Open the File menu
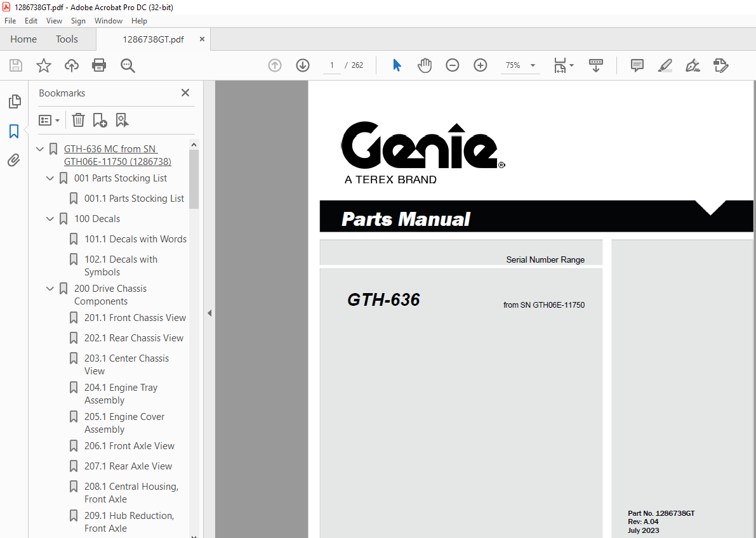The width and height of the screenshot is (756, 538). pyautogui.click(x=10, y=21)
